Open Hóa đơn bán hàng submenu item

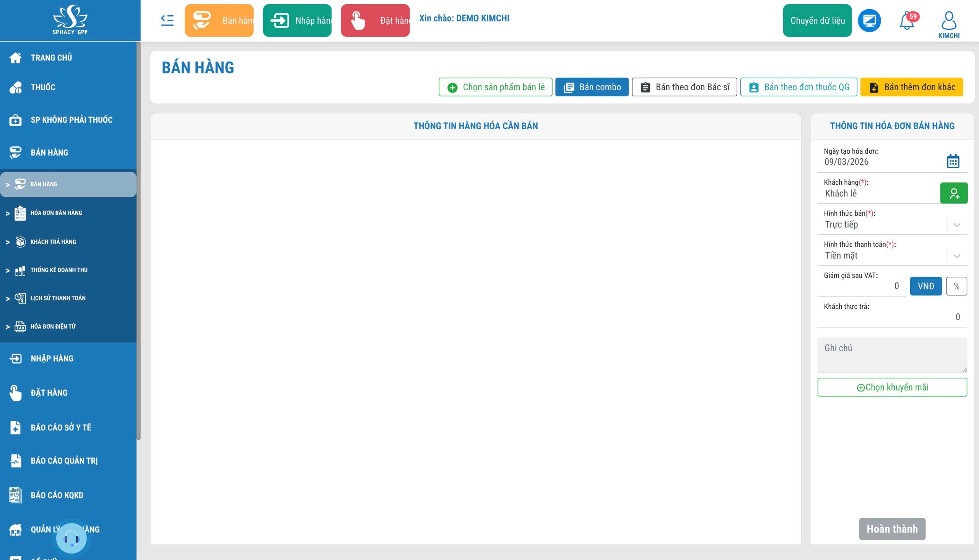point(56,213)
